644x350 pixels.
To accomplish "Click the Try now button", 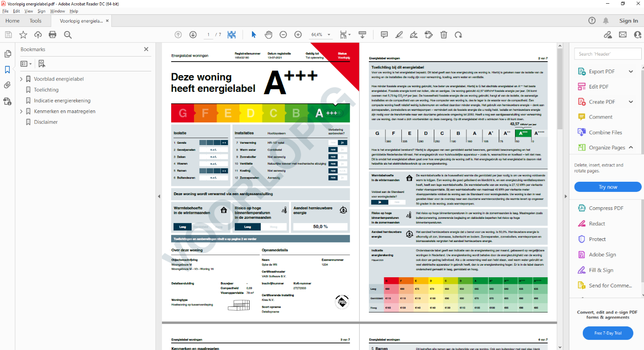I will coord(608,187).
